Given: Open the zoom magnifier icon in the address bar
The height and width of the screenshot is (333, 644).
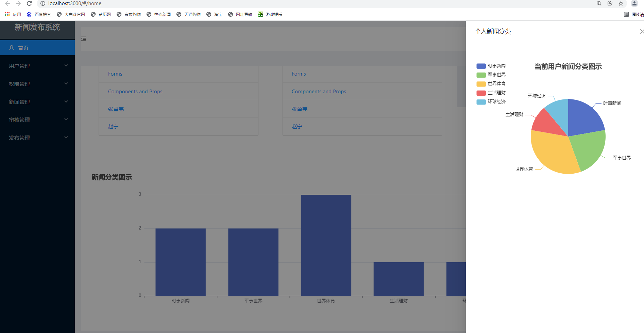Looking at the screenshot, I should [x=599, y=3].
